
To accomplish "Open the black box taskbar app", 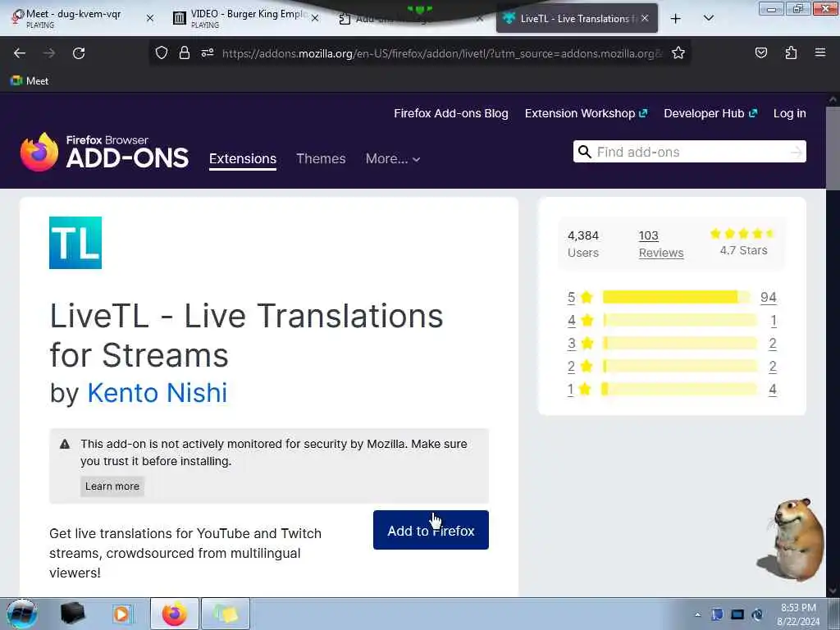I will click(x=73, y=614).
